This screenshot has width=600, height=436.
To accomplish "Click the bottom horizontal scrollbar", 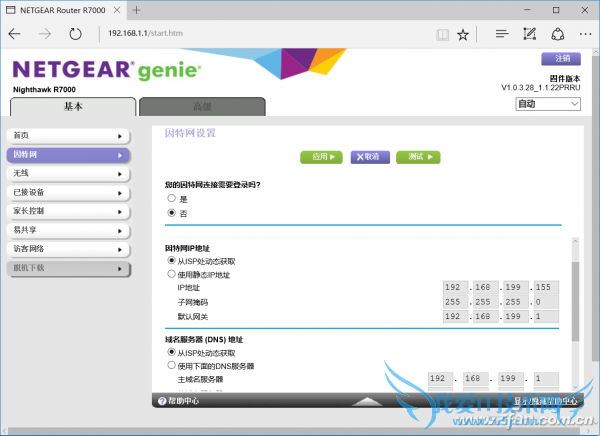I will [295, 431].
